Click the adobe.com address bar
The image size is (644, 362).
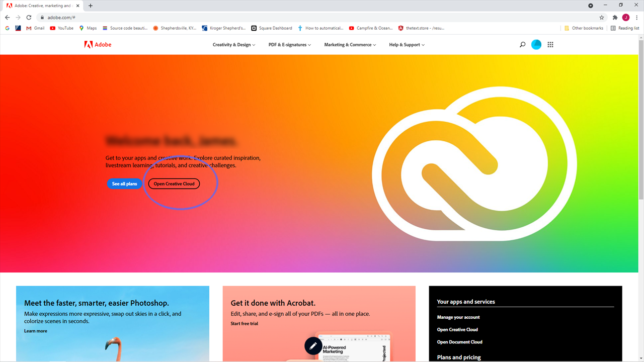pyautogui.click(x=322, y=17)
